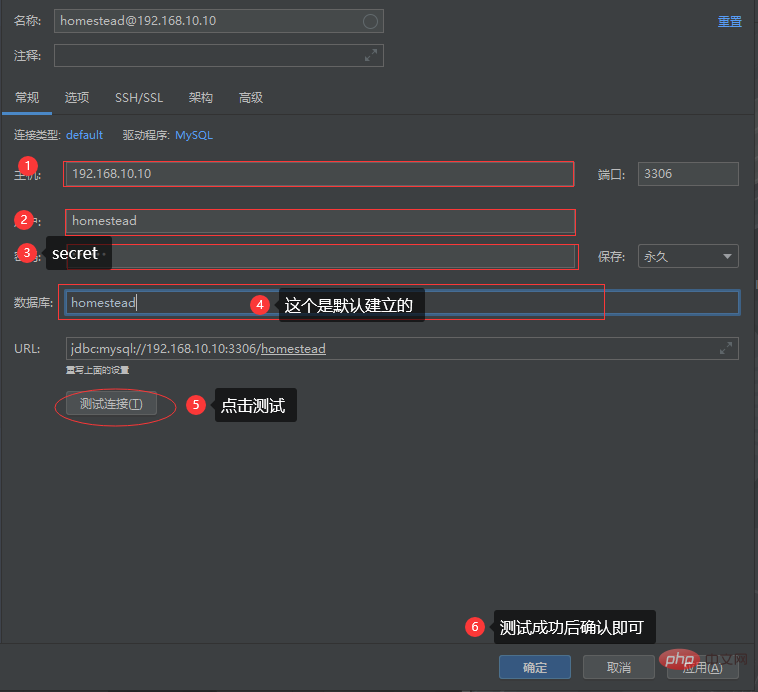Focus the port field showing 3306
Viewport: 758px width, 692px height.
click(688, 173)
